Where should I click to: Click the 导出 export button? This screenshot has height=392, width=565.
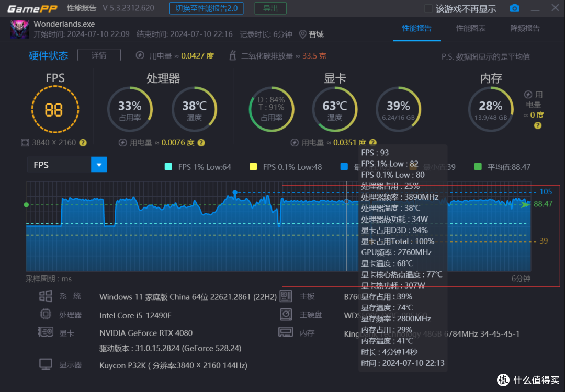pos(270,8)
